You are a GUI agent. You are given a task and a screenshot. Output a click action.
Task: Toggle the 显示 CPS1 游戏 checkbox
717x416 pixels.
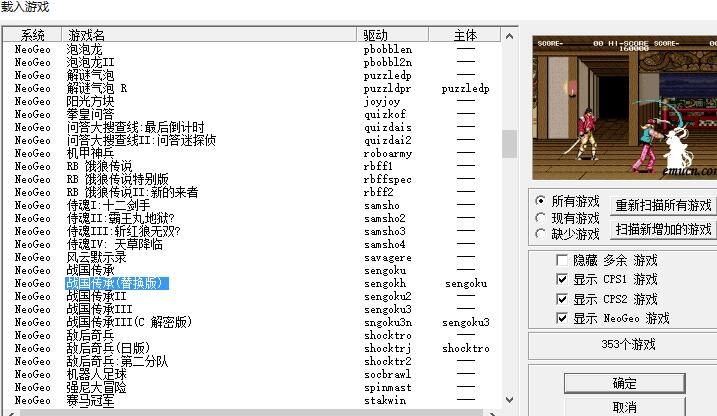point(562,279)
